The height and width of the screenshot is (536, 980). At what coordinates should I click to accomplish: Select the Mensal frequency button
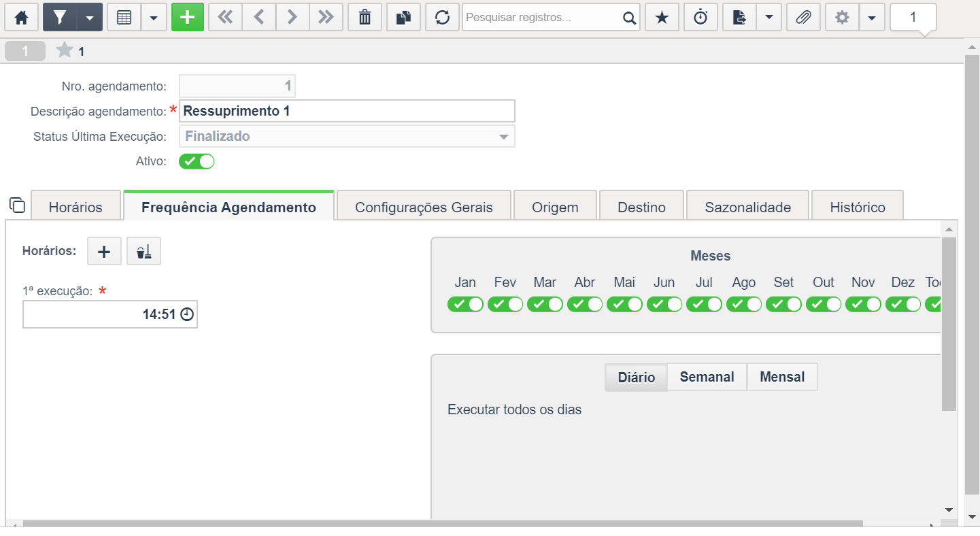click(782, 377)
